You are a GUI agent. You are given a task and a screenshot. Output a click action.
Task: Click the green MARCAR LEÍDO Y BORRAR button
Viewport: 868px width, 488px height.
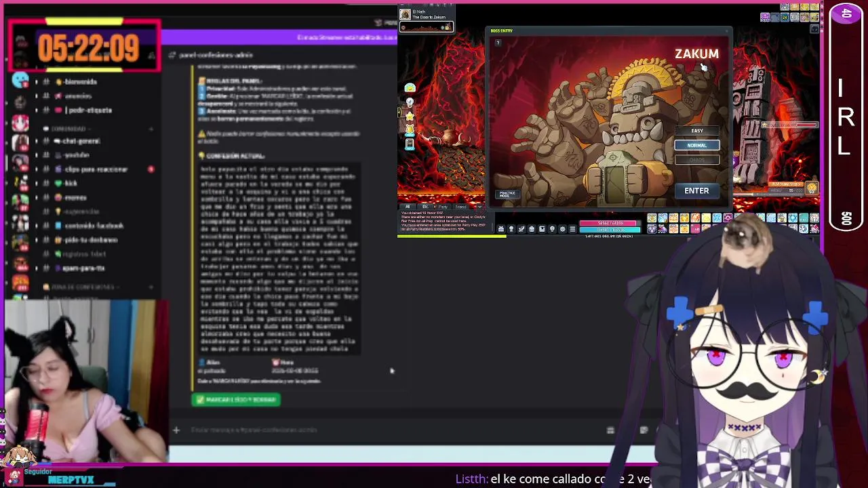click(236, 400)
